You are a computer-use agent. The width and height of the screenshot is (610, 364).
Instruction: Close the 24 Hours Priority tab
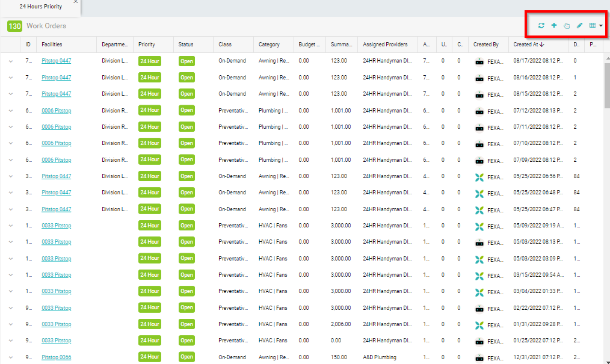(75, 2)
